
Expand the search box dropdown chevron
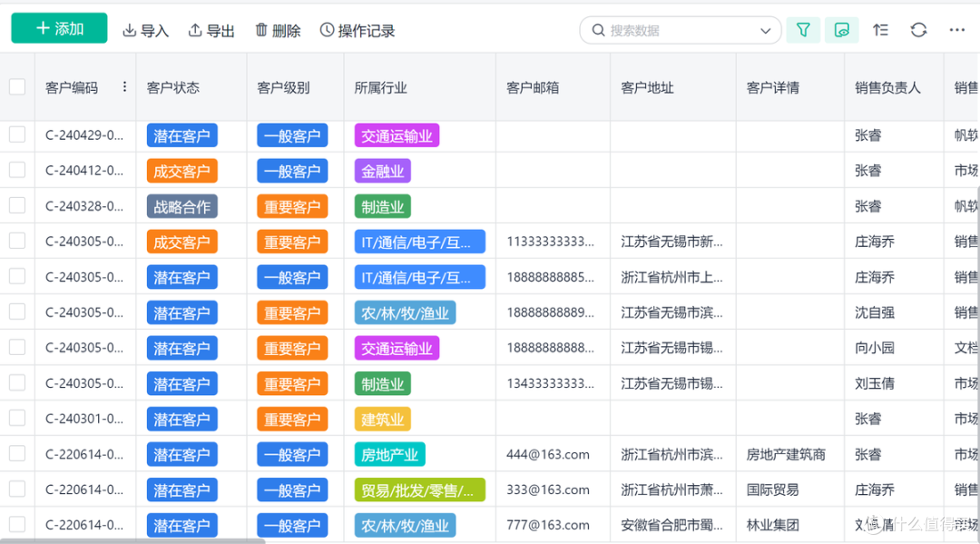tap(765, 31)
